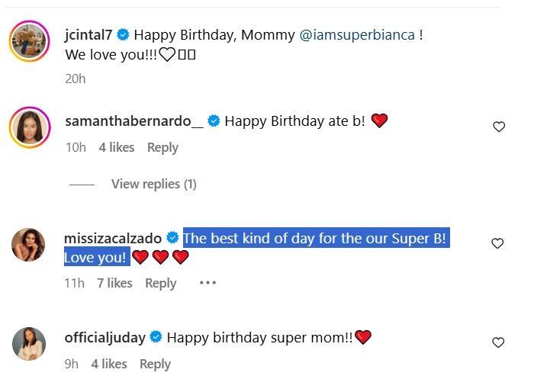View the 4 likes on samanthabernardo__'s comment
This screenshot has width=534, height=392.
pos(117,147)
